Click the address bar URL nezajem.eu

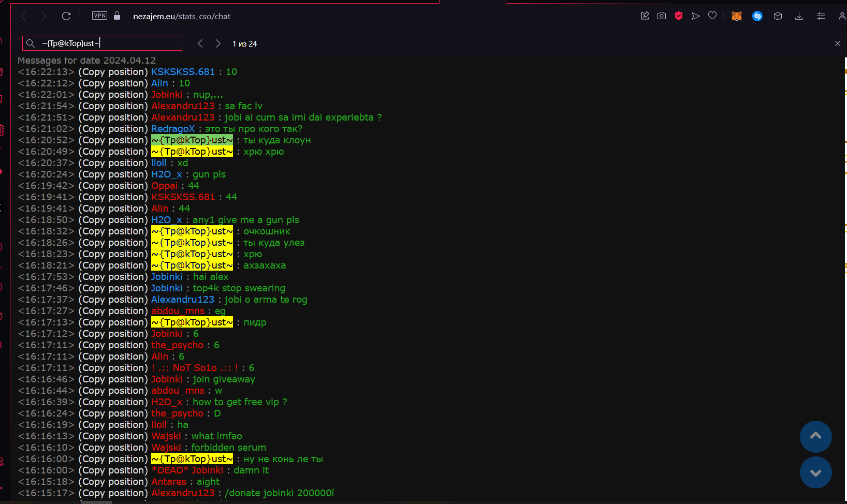pos(181,17)
